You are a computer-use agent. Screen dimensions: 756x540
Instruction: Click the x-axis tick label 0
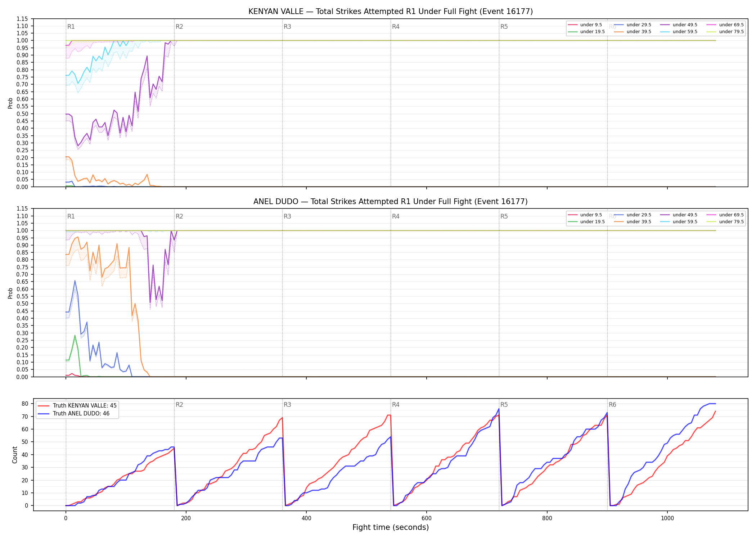[66, 518]
